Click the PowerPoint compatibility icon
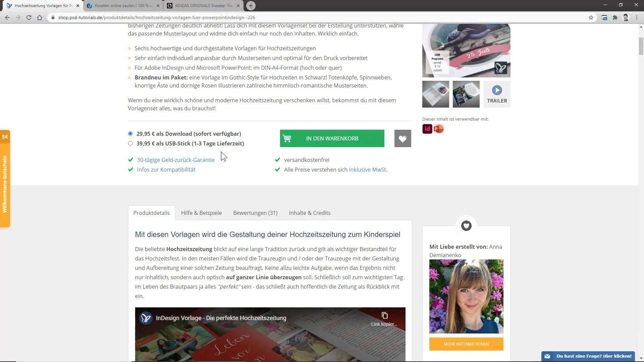Screen dimensions: 644x362 pyautogui.click(x=438, y=129)
